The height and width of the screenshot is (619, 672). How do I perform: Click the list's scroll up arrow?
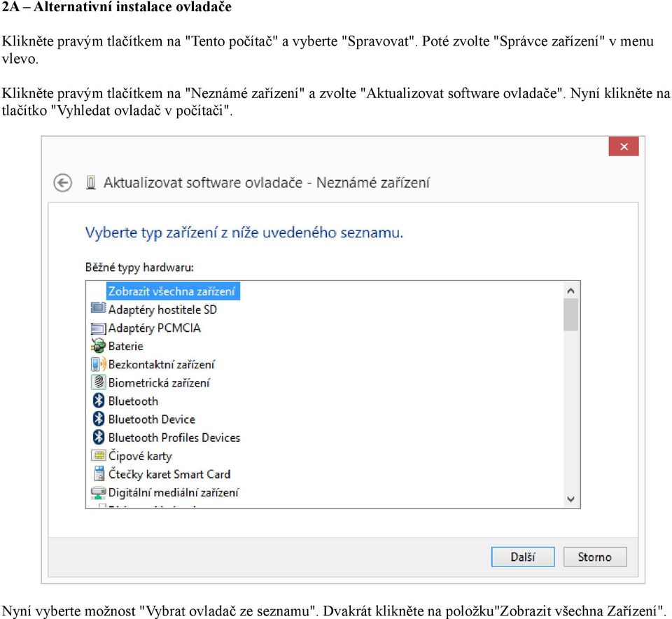(x=570, y=291)
